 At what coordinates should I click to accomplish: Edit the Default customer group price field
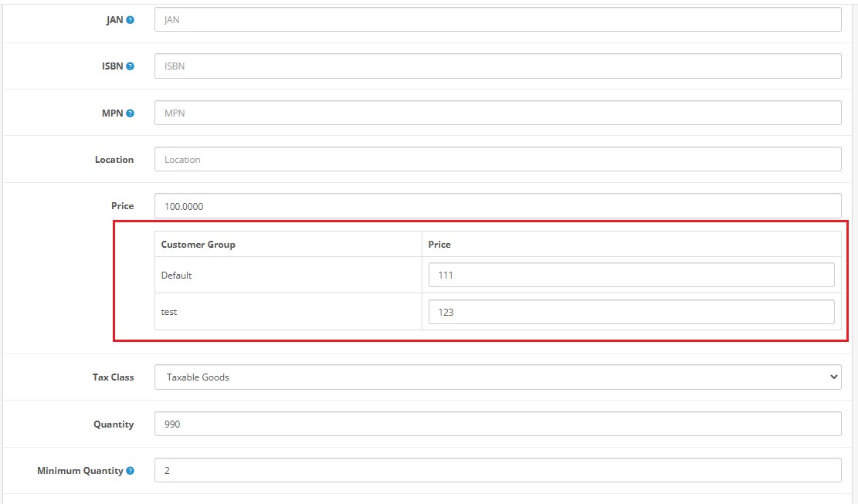coord(631,275)
